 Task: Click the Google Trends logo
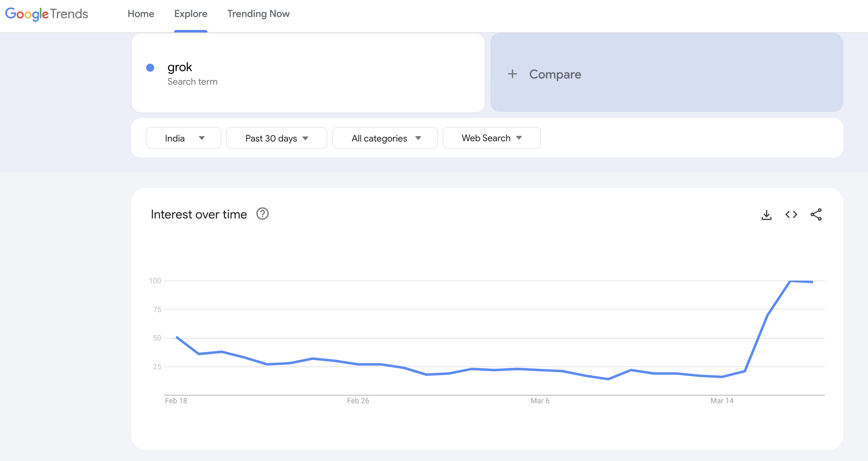[46, 14]
